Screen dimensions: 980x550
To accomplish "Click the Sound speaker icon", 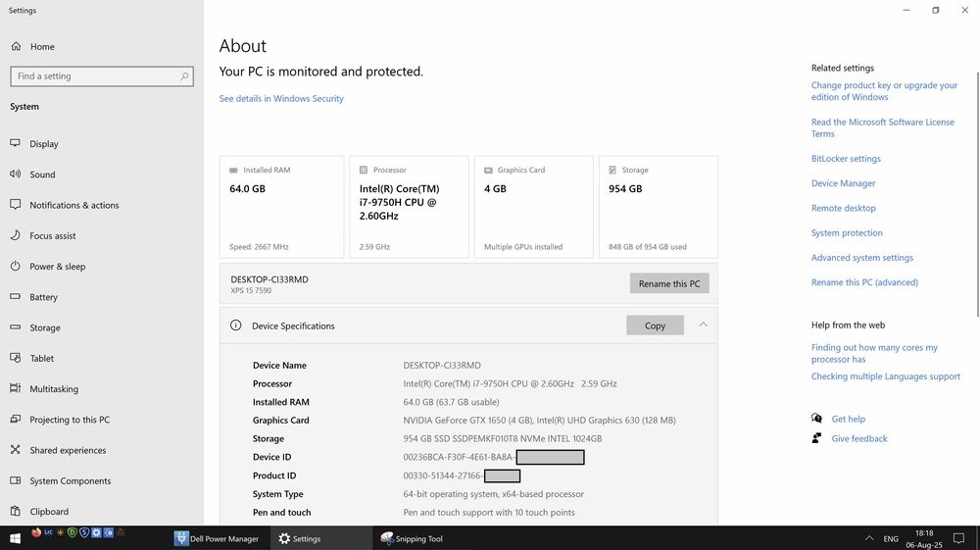I will coord(15,175).
